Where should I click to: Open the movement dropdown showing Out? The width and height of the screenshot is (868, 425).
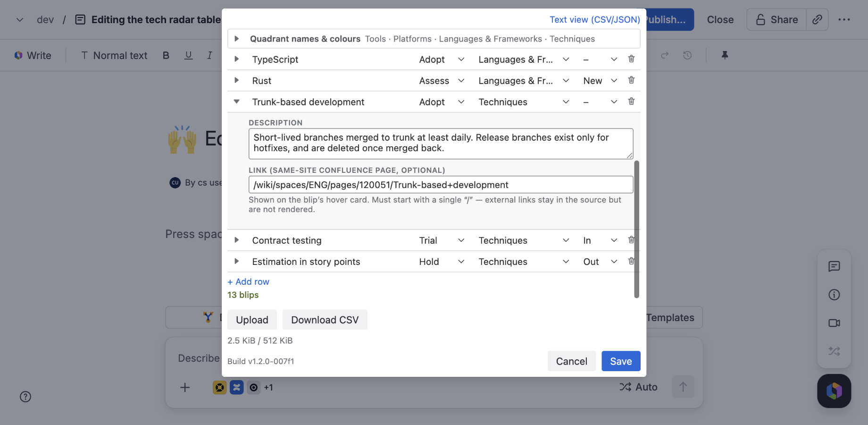coord(600,262)
